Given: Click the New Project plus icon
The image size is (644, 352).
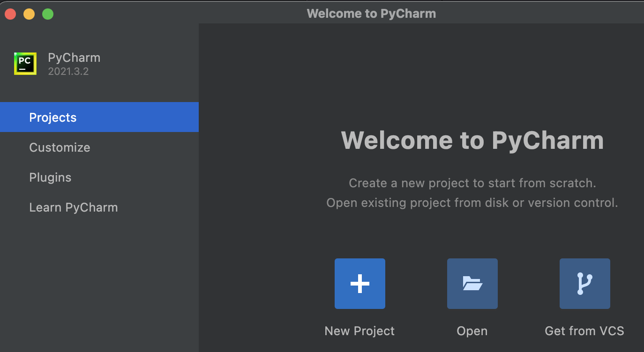Looking at the screenshot, I should (x=360, y=284).
